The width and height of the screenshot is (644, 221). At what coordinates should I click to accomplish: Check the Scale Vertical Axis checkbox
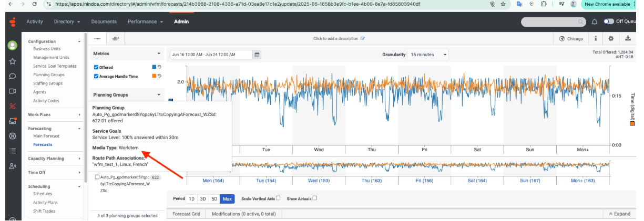pos(278,198)
